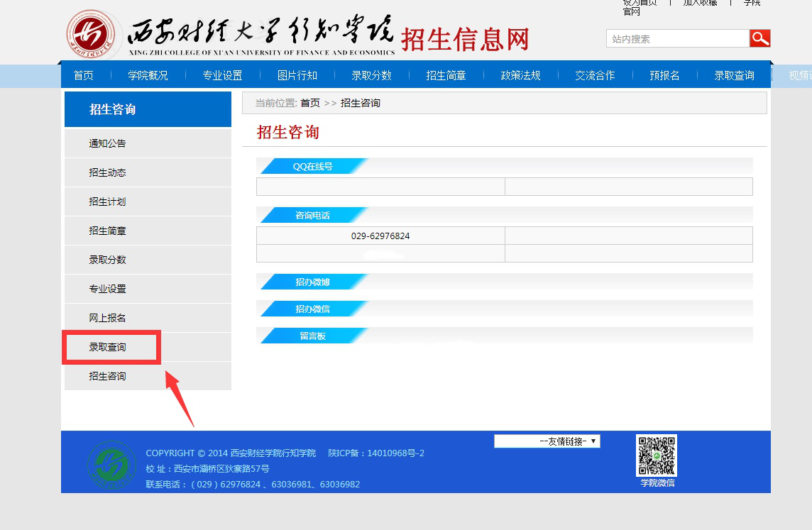Go to 交流合作 in the navigation bar
Viewport: 812px width, 530px height.
pos(595,76)
